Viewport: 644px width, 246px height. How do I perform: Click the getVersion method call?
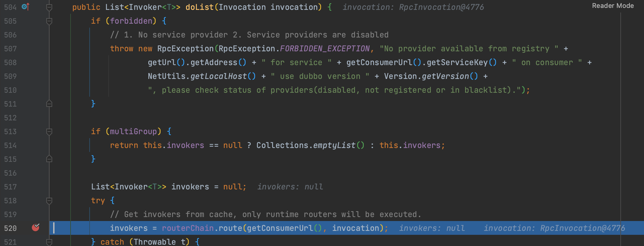(445, 76)
